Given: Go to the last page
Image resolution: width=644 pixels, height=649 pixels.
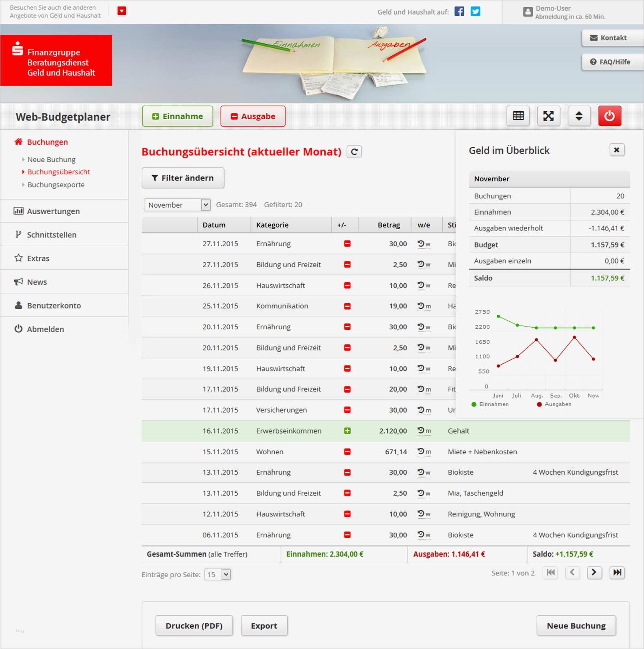Looking at the screenshot, I should pos(617,573).
